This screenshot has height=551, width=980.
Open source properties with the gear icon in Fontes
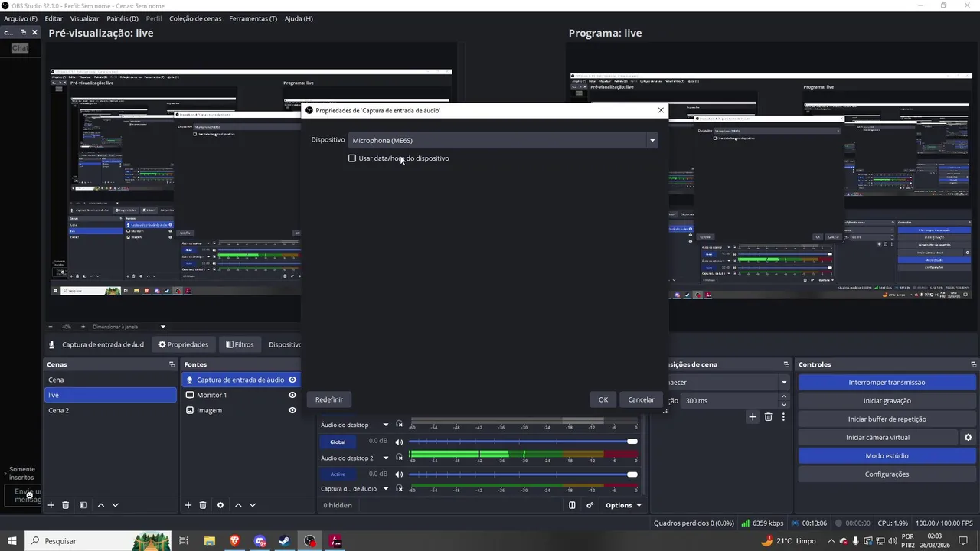tap(220, 505)
